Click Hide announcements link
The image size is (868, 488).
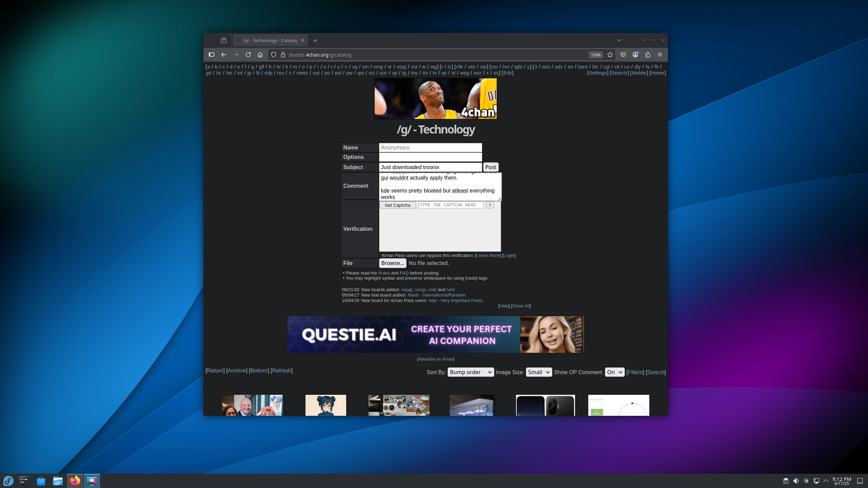click(x=504, y=306)
